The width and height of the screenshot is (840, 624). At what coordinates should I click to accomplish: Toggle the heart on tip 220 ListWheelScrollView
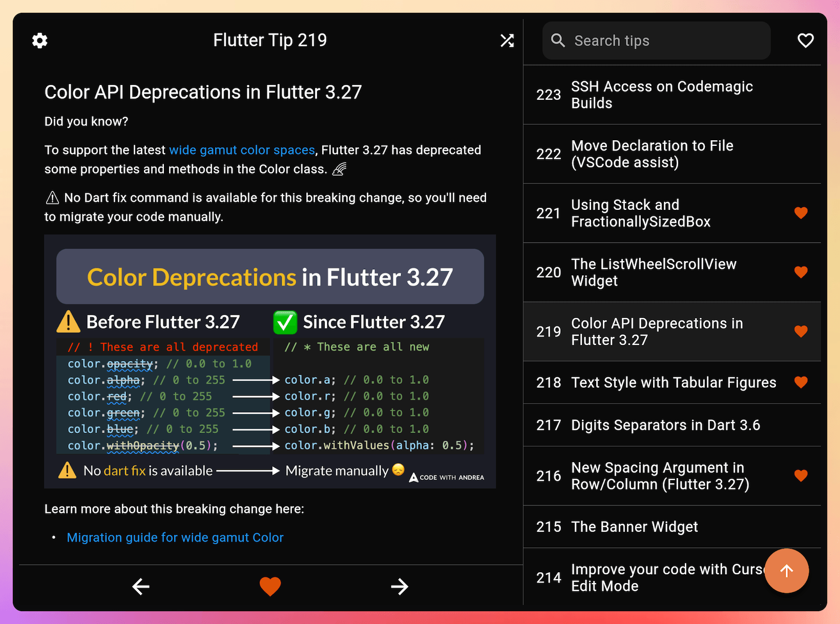point(801,272)
